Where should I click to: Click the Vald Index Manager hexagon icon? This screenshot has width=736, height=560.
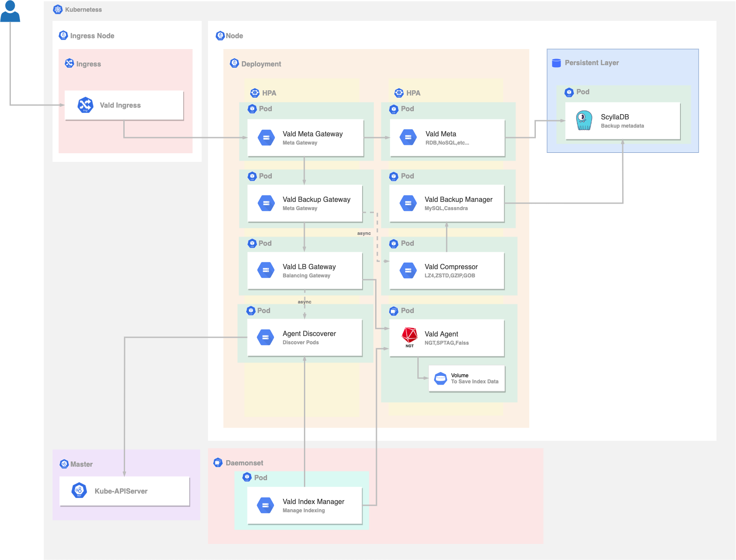265,505
